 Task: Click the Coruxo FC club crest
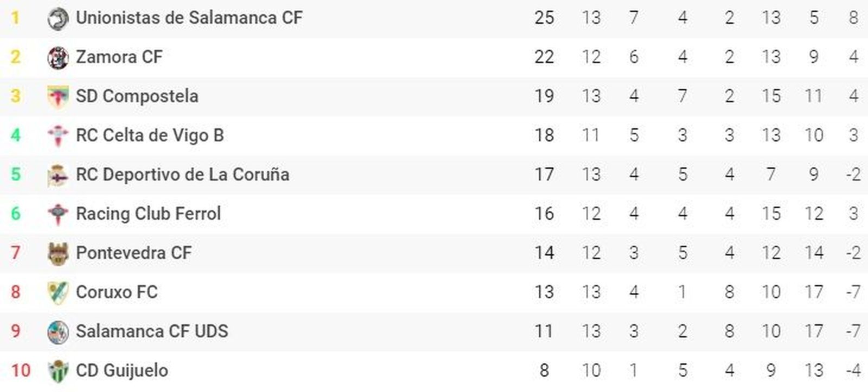(x=58, y=293)
